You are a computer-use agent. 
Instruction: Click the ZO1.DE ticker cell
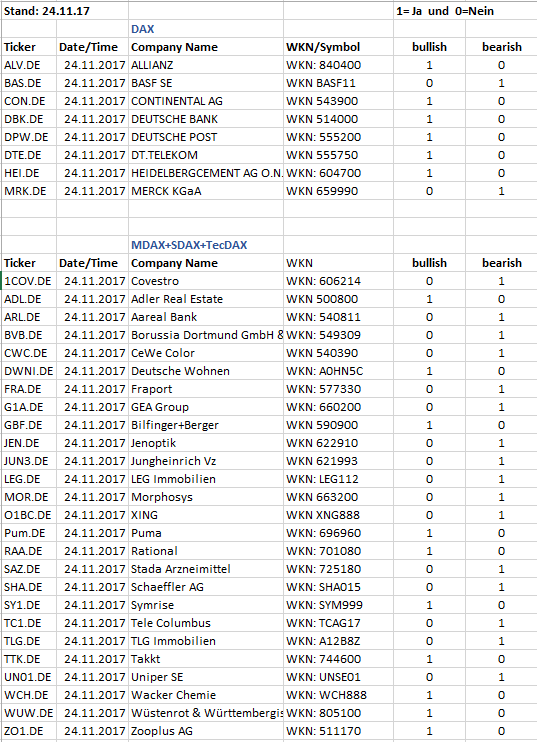[x=29, y=730]
